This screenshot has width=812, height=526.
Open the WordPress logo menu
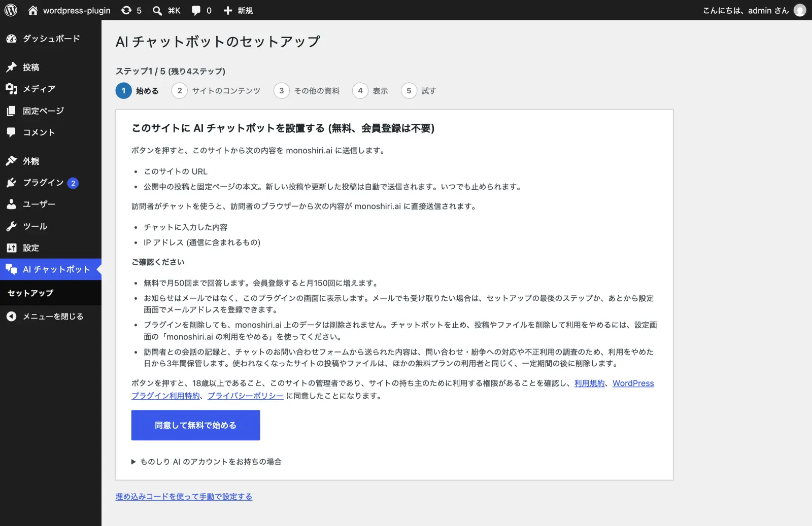click(x=11, y=10)
